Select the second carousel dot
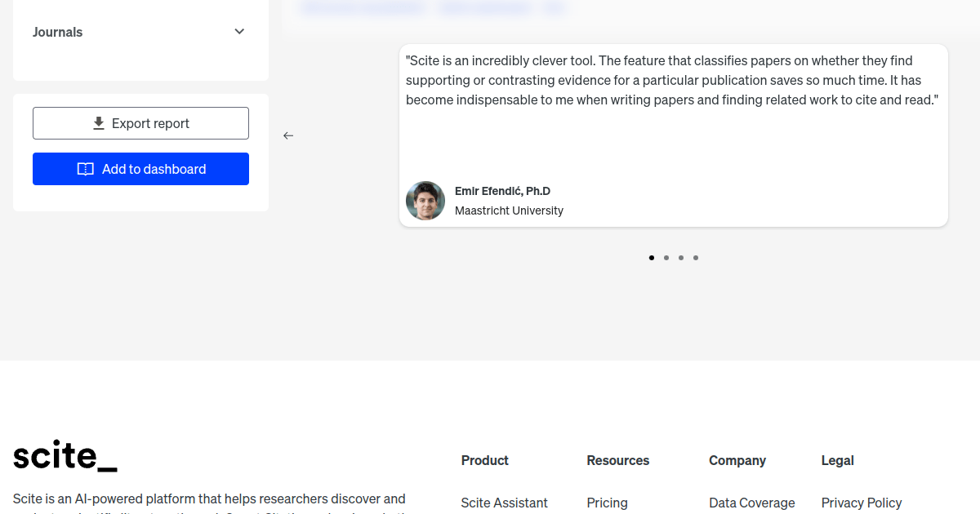980x514 pixels. [666, 258]
